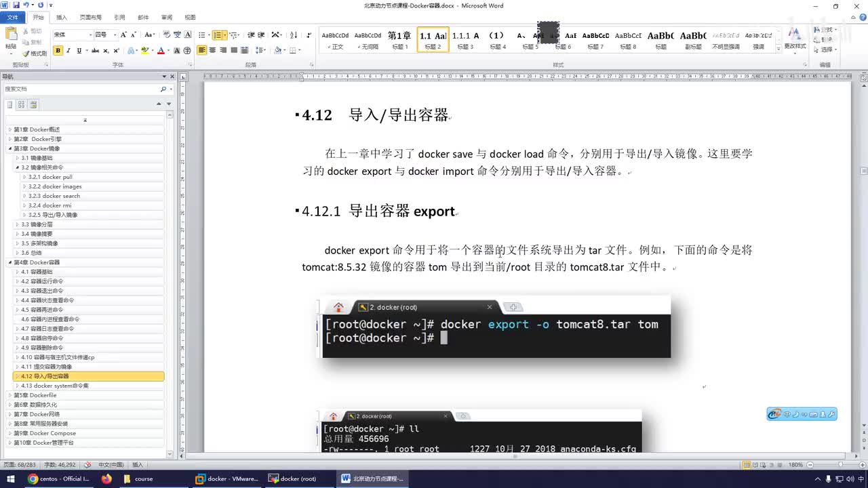Sort the selected text A to Z
Screen dimensions: 868x488
click(x=294, y=35)
